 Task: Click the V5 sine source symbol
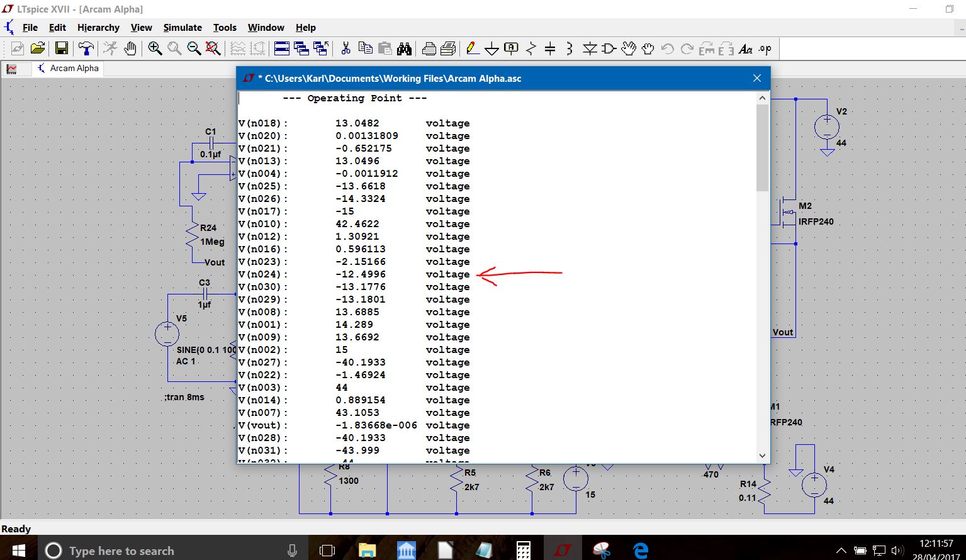click(167, 334)
